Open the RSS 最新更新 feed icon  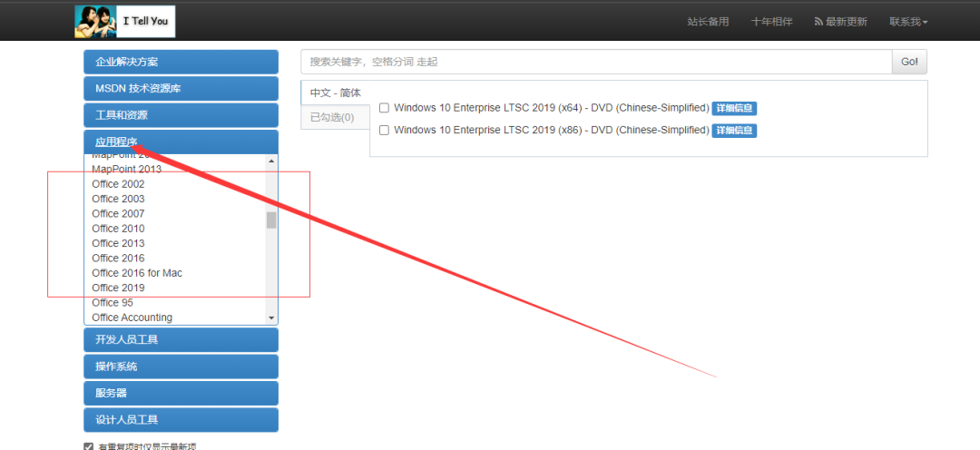tap(818, 21)
